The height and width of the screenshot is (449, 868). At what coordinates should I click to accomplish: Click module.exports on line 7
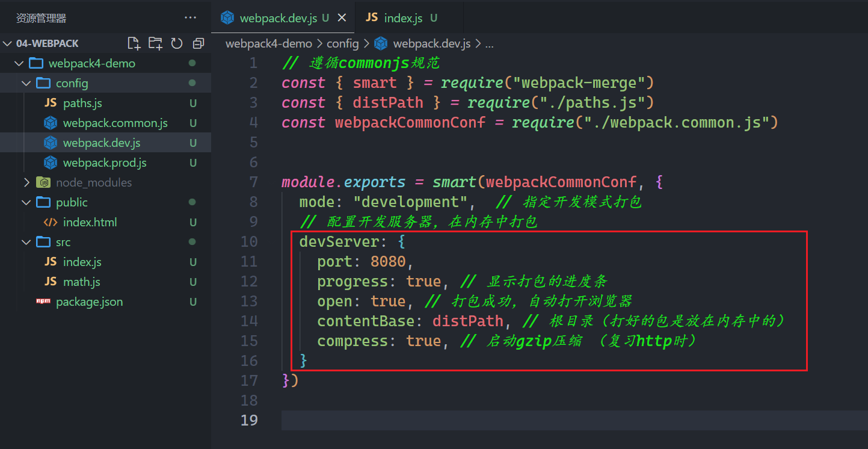pos(343,182)
